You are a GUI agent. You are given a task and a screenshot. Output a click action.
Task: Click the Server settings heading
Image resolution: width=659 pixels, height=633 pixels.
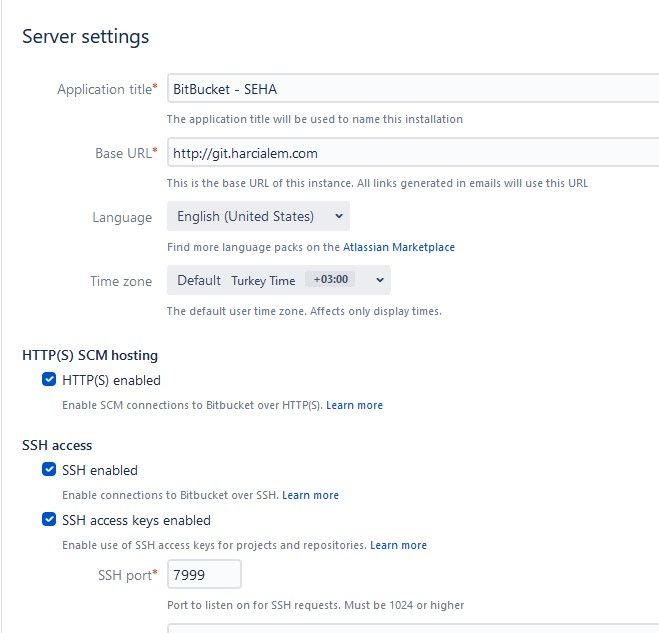86,37
